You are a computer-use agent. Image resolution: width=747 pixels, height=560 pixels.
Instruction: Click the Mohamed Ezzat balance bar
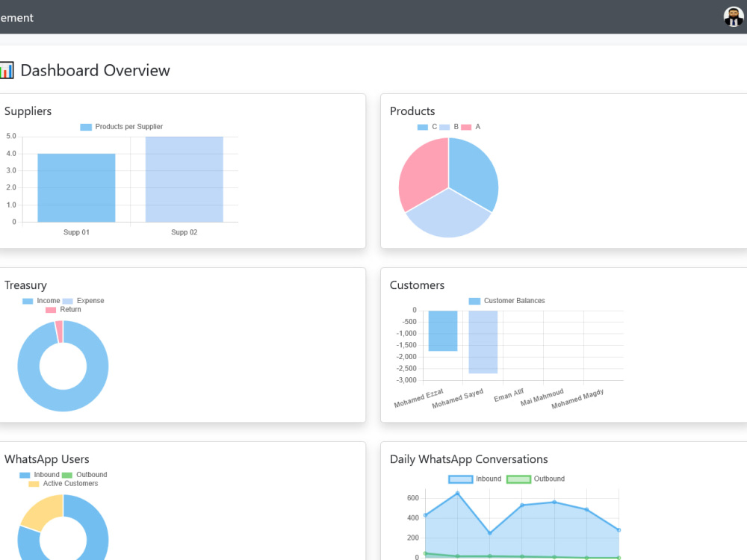pyautogui.click(x=442, y=331)
